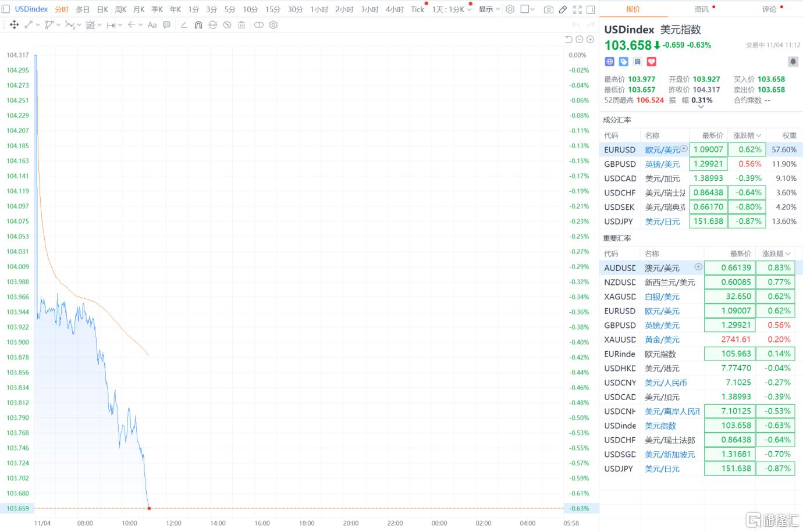Select the trend line drawing tool
This screenshot has width=803, height=532.
click(x=29, y=25)
